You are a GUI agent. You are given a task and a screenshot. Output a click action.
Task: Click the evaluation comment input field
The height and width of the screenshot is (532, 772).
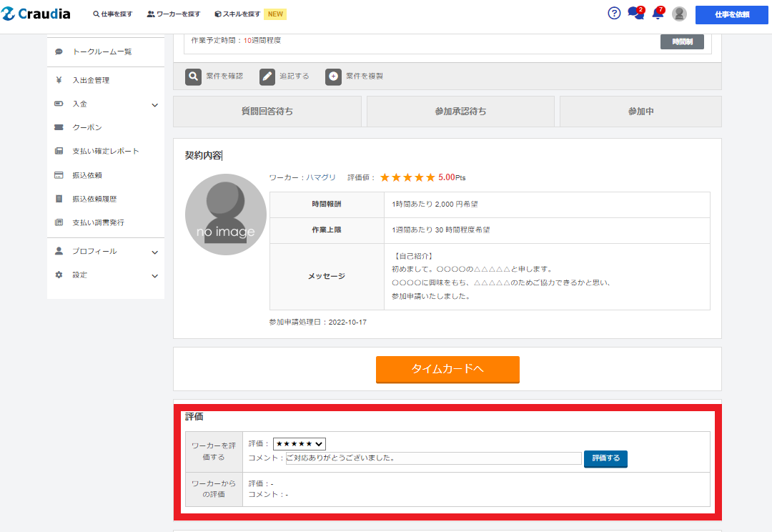click(433, 458)
